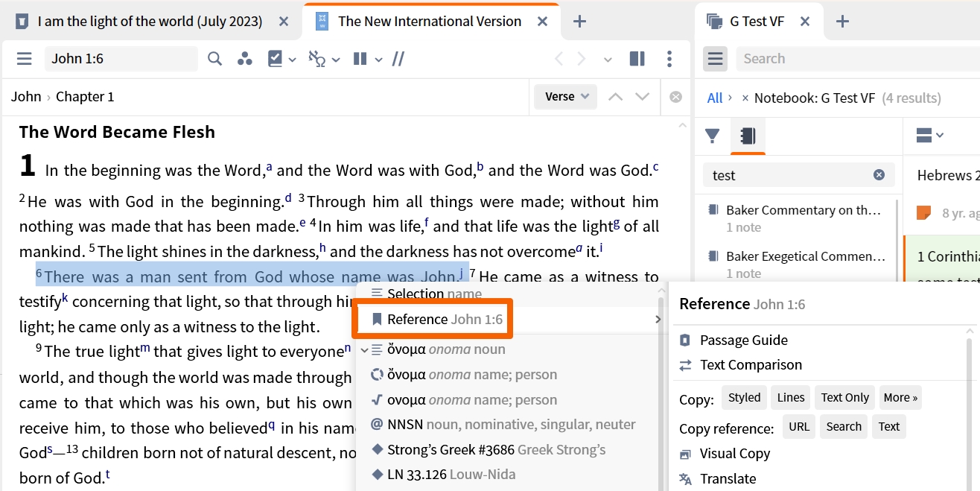
Task: Open the Verse navigation dropdown
Action: point(566,96)
